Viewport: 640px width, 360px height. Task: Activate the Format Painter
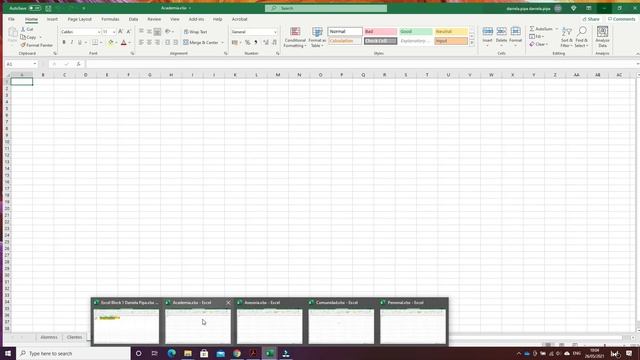37,45
